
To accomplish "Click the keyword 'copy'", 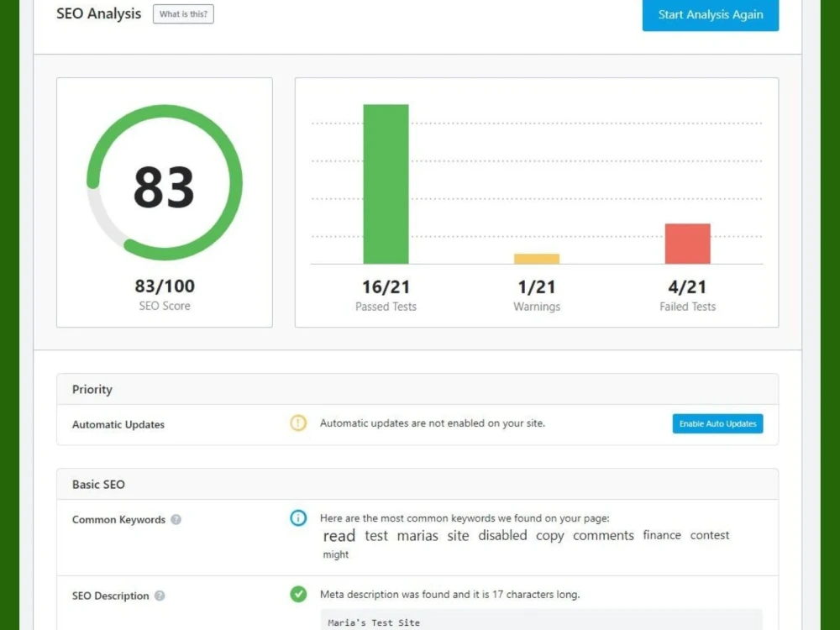I will click(550, 536).
